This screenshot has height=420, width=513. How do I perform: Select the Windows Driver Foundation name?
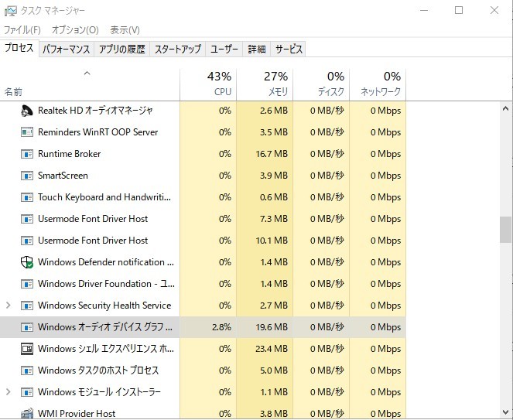106,284
